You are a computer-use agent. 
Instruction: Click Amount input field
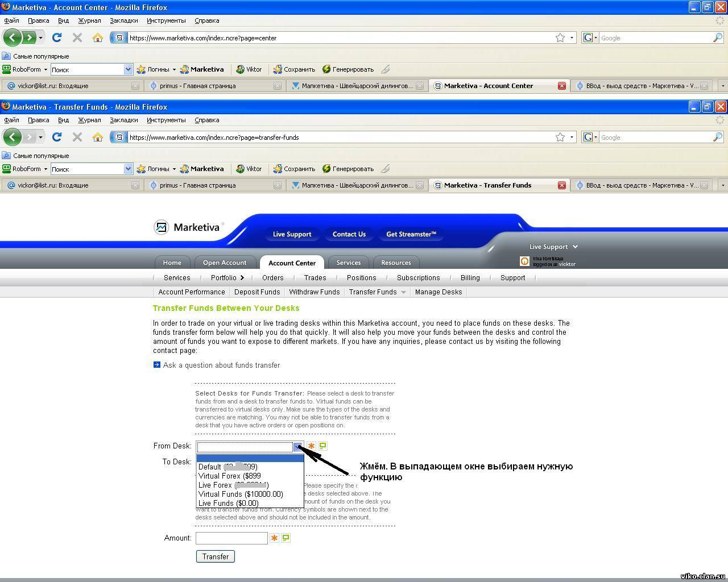[231, 538]
